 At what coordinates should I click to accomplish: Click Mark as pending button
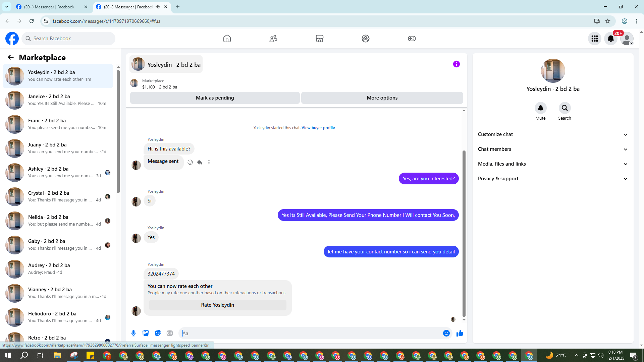(215, 98)
